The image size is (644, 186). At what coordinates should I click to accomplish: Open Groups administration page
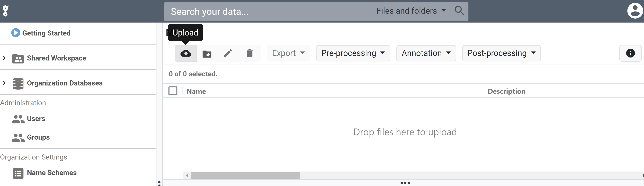point(38,137)
